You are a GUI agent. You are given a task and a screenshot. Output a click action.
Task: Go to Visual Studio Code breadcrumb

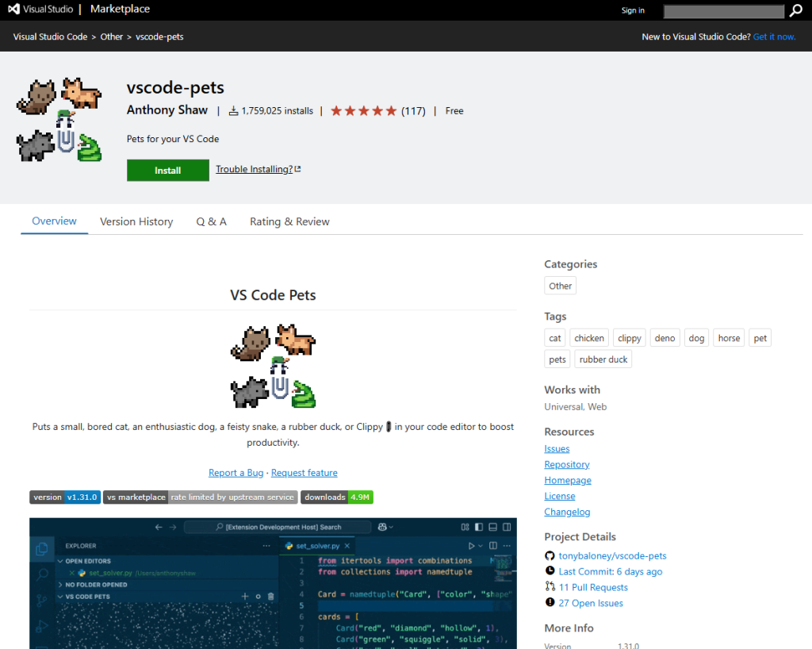(50, 36)
